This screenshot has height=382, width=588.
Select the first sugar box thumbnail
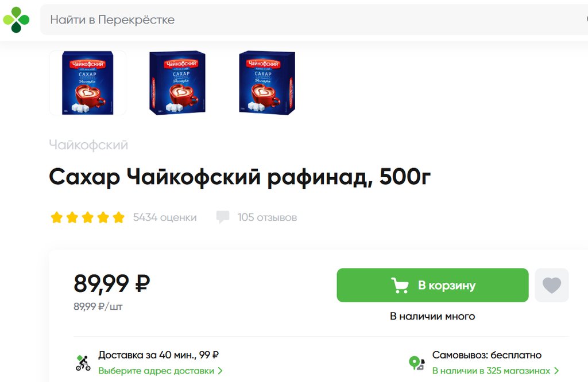[88, 83]
